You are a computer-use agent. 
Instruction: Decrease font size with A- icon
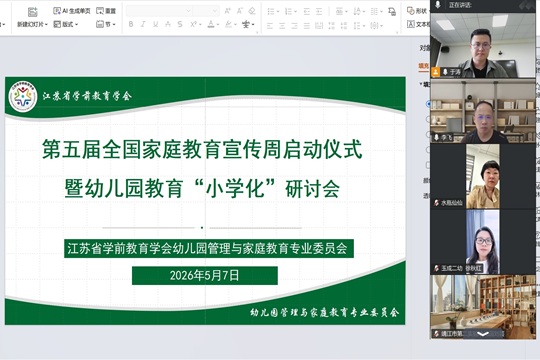(x=240, y=11)
